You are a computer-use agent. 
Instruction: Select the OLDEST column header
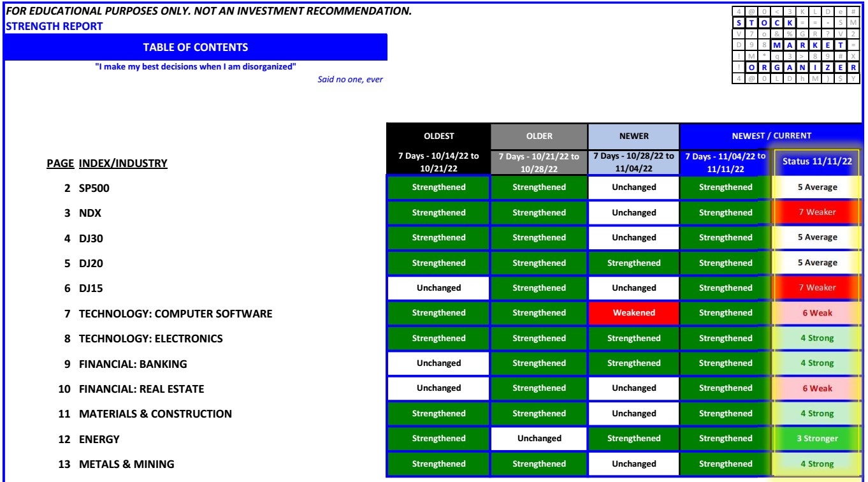(x=438, y=136)
